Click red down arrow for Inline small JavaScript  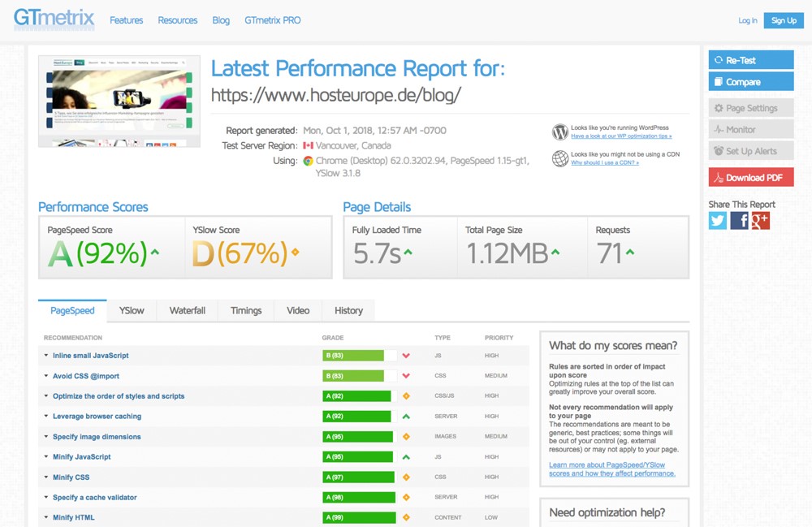tap(406, 356)
